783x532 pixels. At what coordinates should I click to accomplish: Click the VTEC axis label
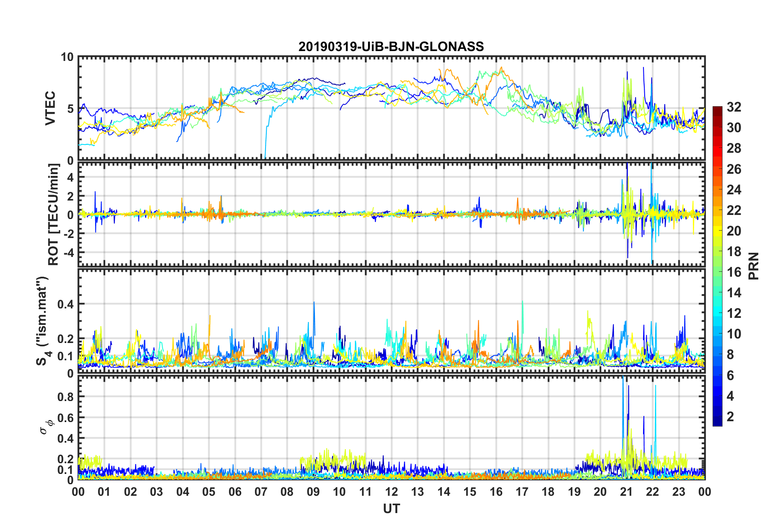(x=50, y=108)
